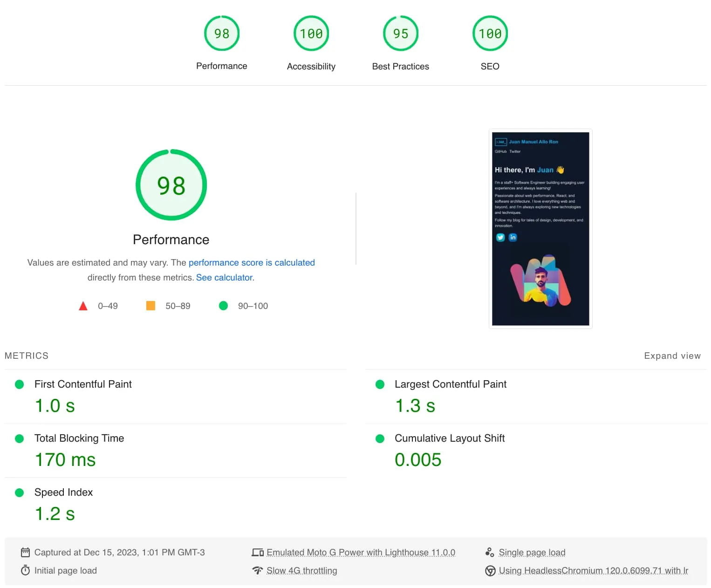
Task: Click the 170 ms Total Blocking Time value
Action: (65, 460)
